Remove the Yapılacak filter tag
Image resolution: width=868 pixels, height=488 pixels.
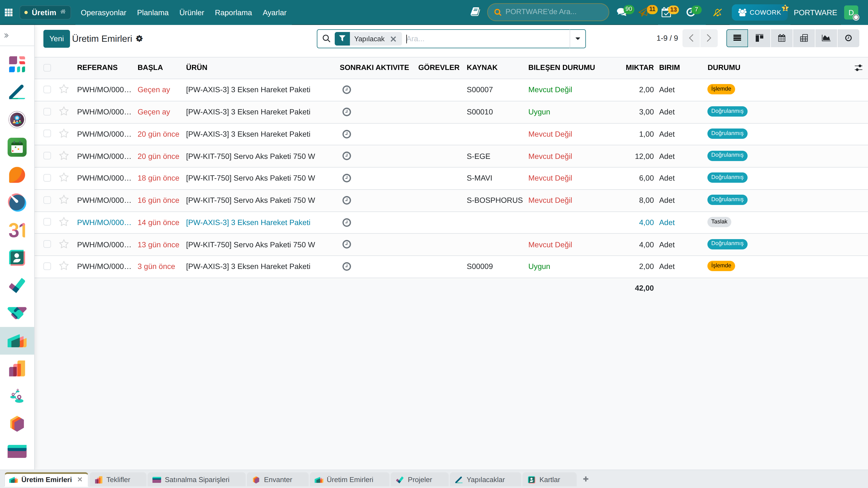(393, 39)
